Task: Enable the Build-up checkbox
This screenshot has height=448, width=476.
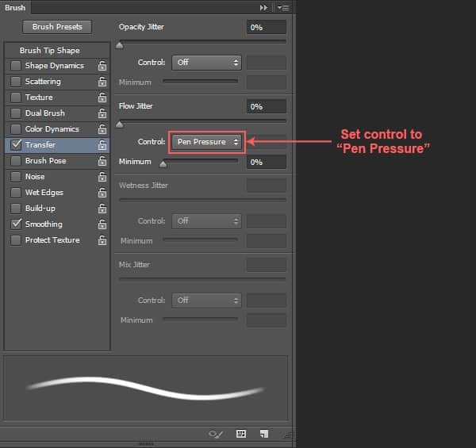Action: tap(16, 208)
